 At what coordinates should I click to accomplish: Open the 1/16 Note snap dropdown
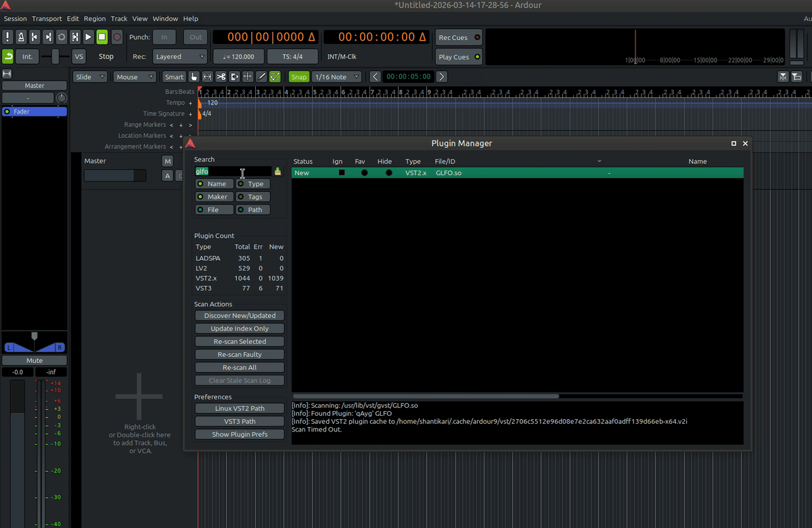(x=337, y=76)
